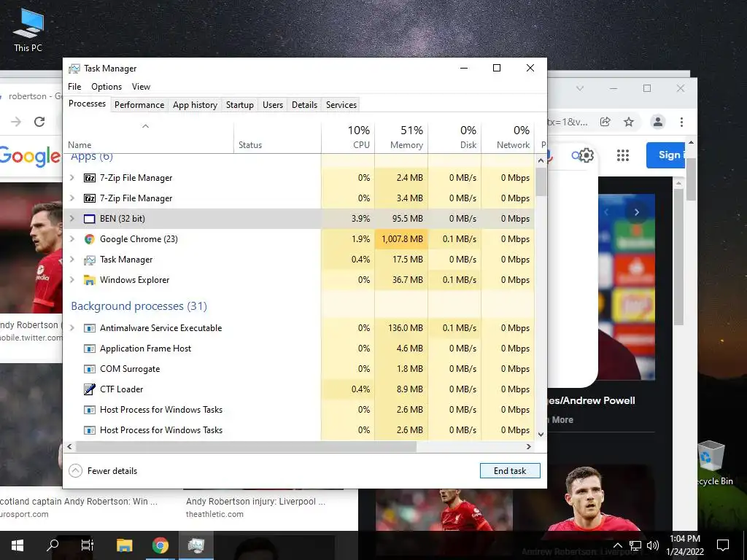Click the scroll down arrow in process list
The image size is (747, 560).
541,435
